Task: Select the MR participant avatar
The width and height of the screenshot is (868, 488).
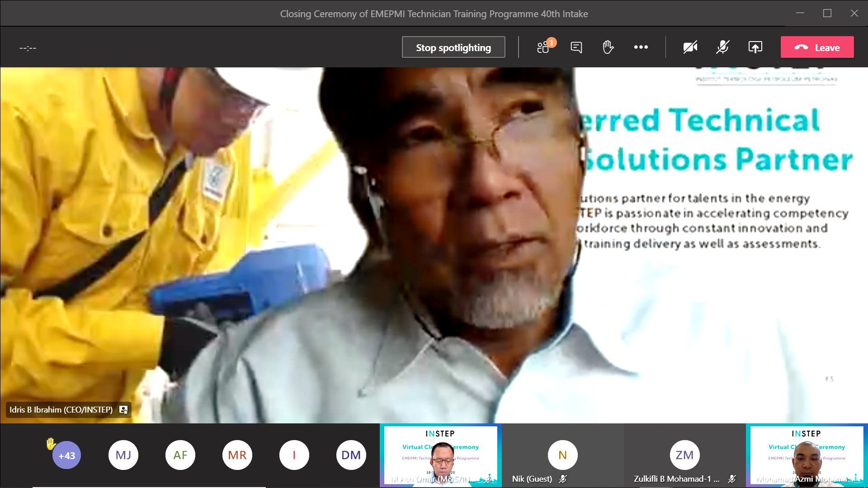Action: [237, 455]
